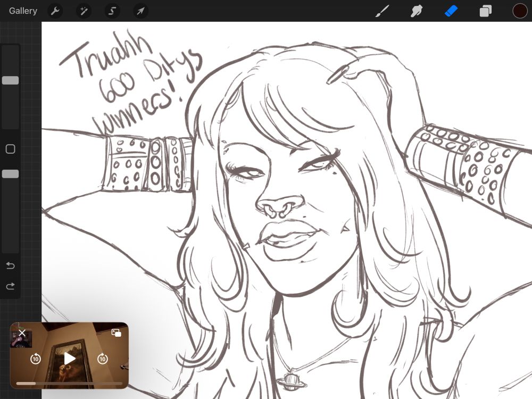
Task: Undo the last stroke
Action: [11, 265]
